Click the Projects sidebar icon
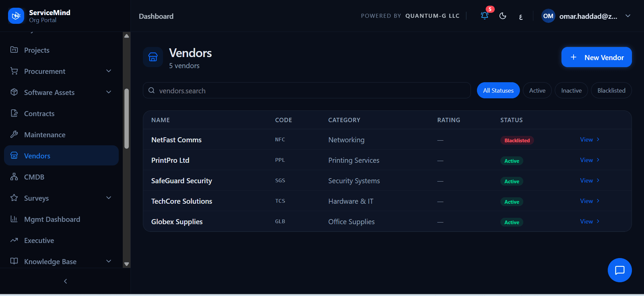The image size is (644, 296). click(x=14, y=50)
